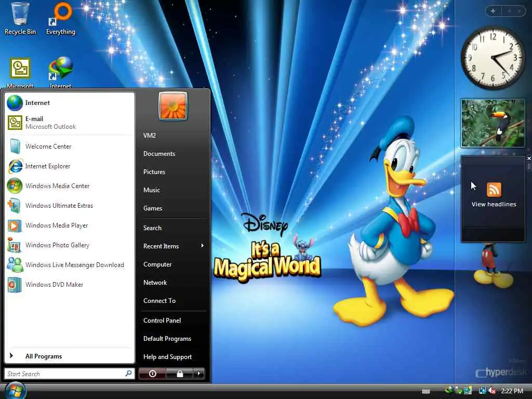This screenshot has height=399, width=532.
Task: Open Windows Ultimate Extras
Action: coord(70,206)
